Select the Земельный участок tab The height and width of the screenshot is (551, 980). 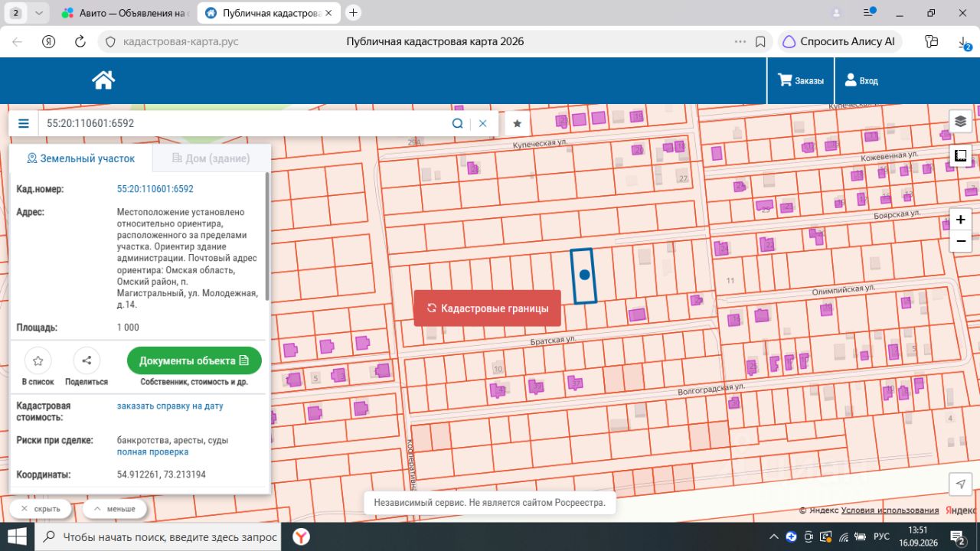[81, 158]
